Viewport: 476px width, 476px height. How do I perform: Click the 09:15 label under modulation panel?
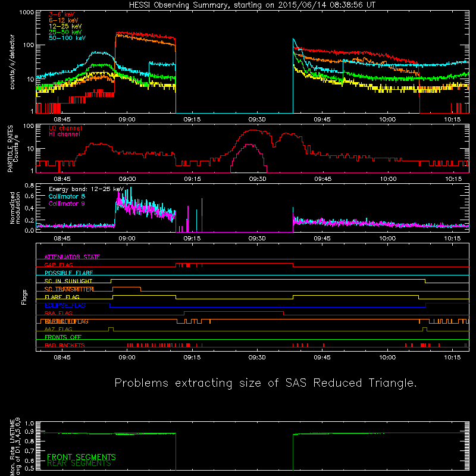click(192, 239)
